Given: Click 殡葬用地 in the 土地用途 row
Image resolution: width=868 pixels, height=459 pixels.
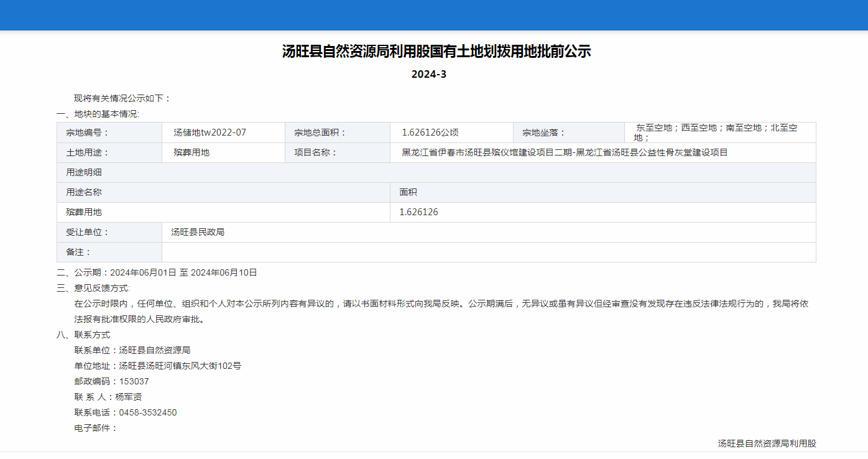Looking at the screenshot, I should click(x=192, y=152).
